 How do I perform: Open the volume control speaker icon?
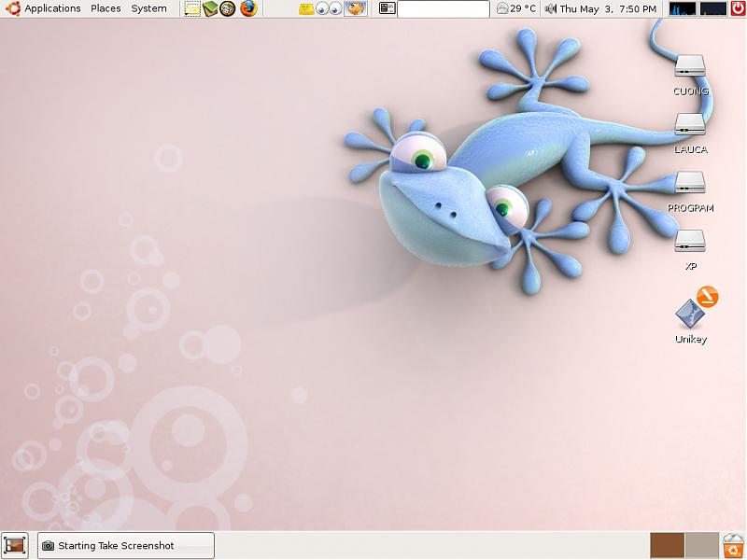click(x=550, y=9)
